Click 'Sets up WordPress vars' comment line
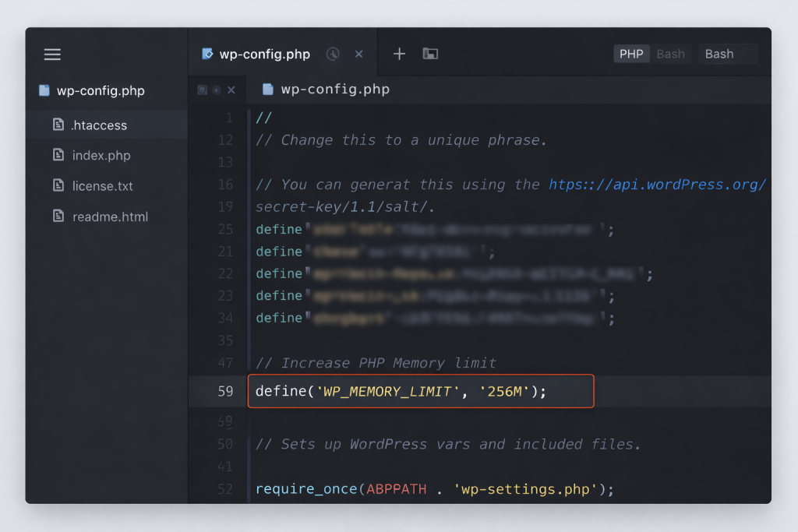Image resolution: width=798 pixels, height=532 pixels. tap(448, 444)
